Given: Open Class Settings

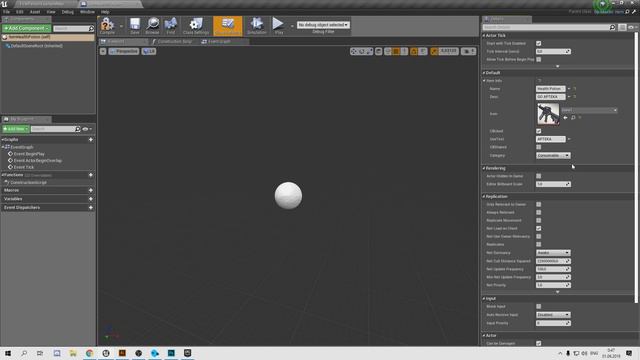Looking at the screenshot, I should point(196,25).
